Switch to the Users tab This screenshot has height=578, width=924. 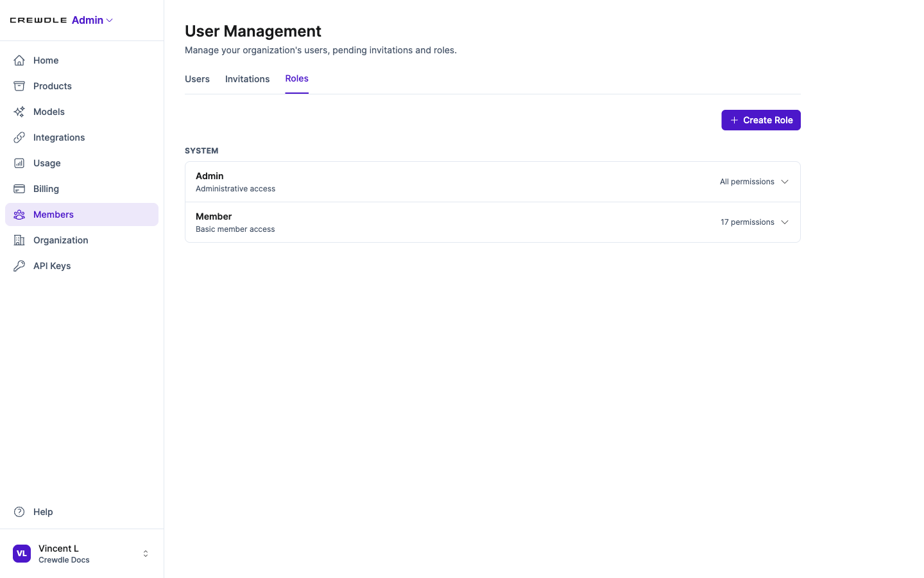[197, 79]
